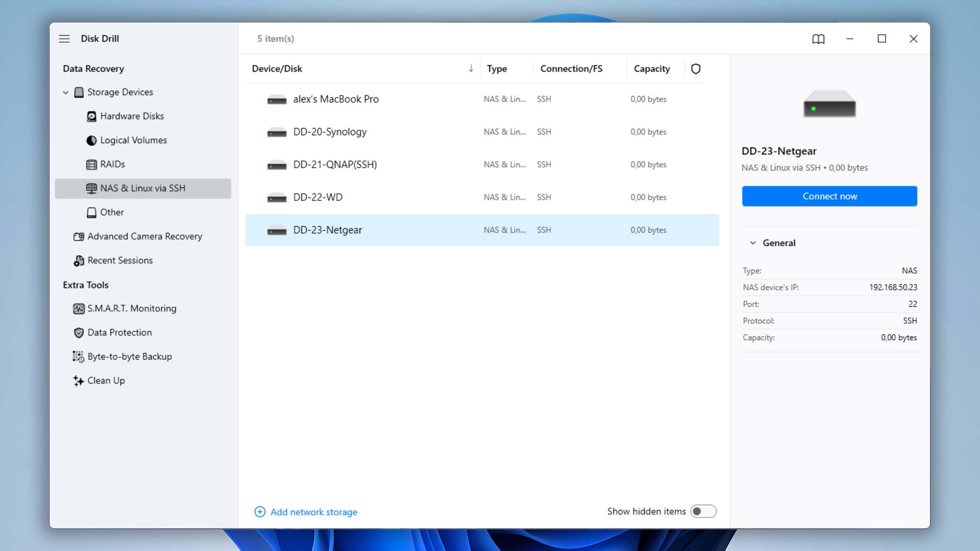Click 0,00 bytes capacity in DD-20-Synology row
Viewport: 980px width, 551px height.
648,132
